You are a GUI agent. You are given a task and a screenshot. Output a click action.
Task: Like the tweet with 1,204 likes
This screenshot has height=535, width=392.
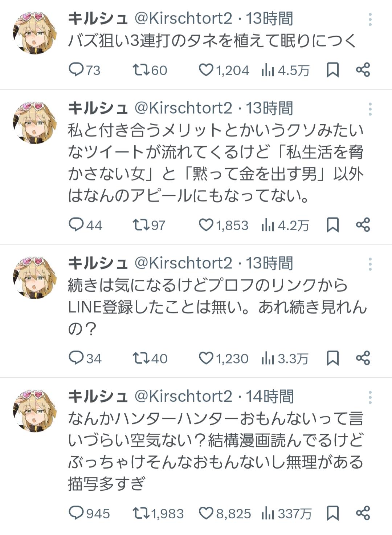pos(224,70)
